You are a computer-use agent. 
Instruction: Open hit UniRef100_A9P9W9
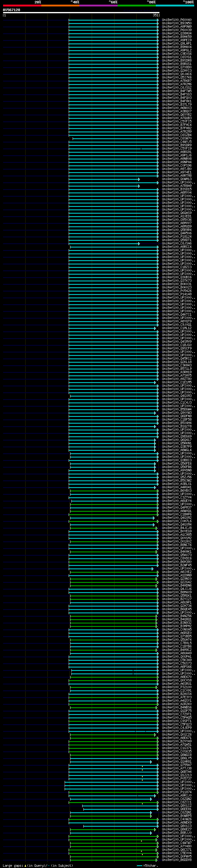(176, 26)
